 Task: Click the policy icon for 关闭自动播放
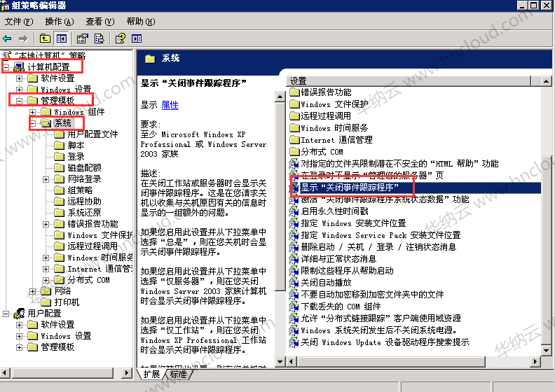pyautogui.click(x=294, y=282)
